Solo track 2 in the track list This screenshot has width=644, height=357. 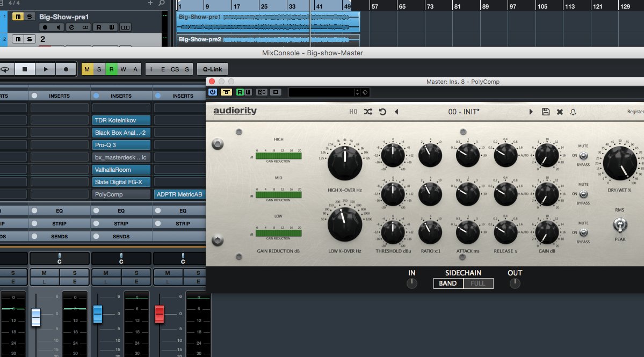[29, 39]
